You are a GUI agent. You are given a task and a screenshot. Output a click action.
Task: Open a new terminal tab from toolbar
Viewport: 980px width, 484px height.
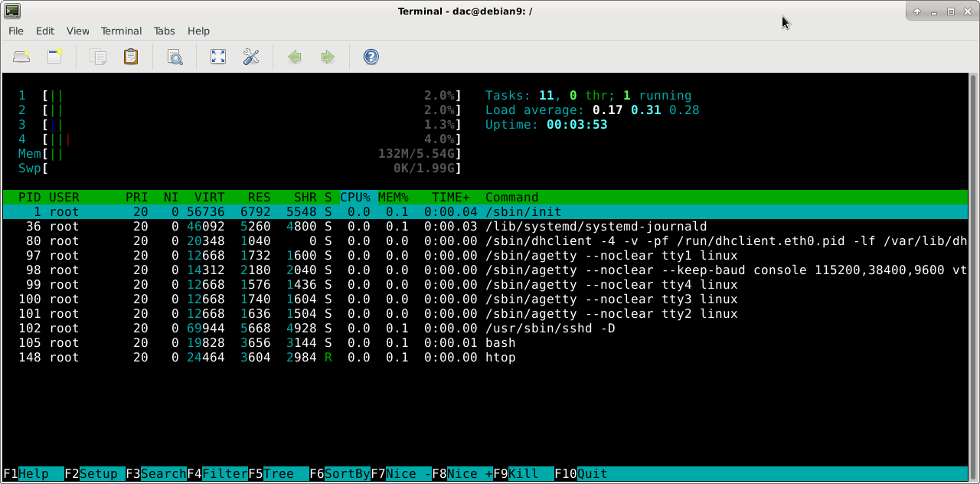pos(21,57)
